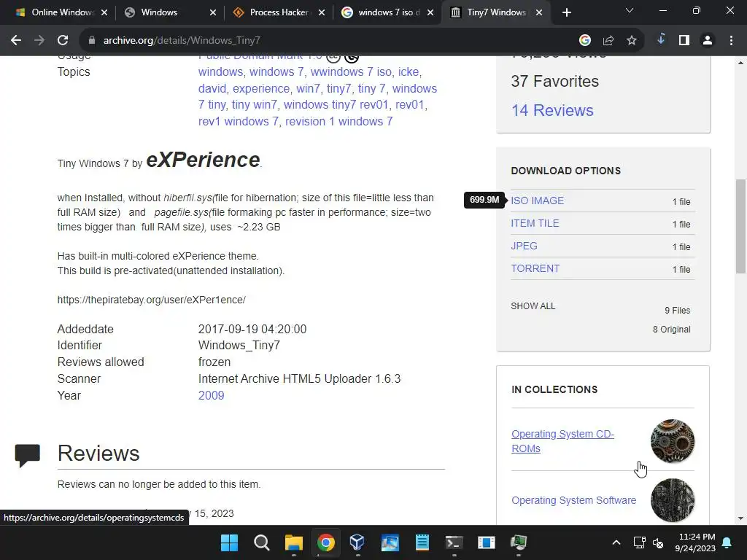The width and height of the screenshot is (747, 560).
Task: Open the 'experience' topic link
Action: tap(260, 88)
